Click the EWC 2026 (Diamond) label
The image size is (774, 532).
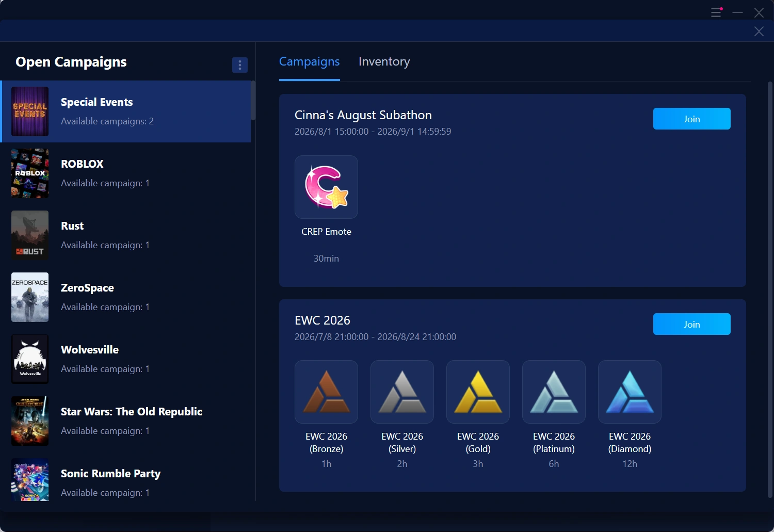(x=630, y=443)
